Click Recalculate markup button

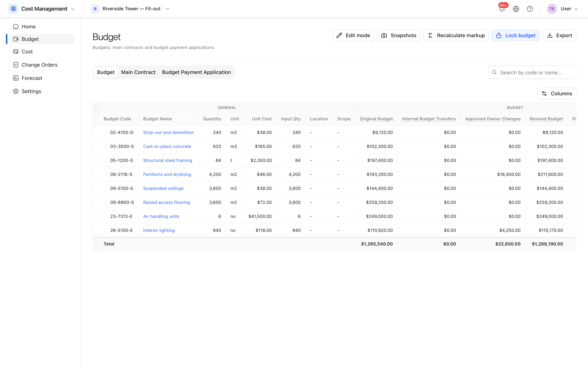[x=456, y=36]
